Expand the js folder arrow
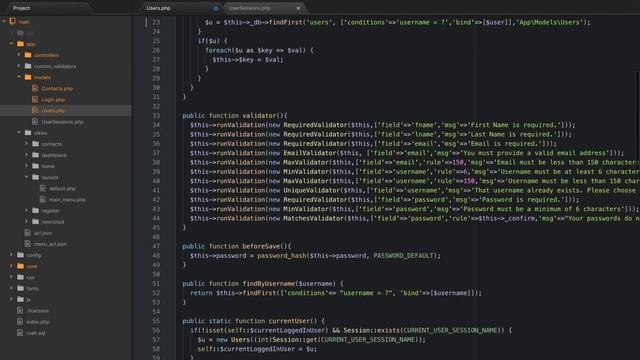Screen dimensions: 640x360 point(11,299)
